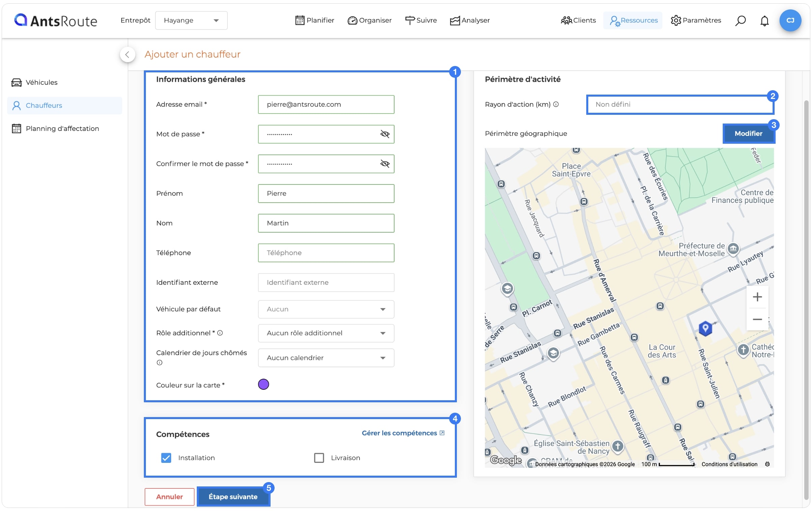Click the Préfecture de Meurthe-et-Moselle map marker

click(733, 249)
